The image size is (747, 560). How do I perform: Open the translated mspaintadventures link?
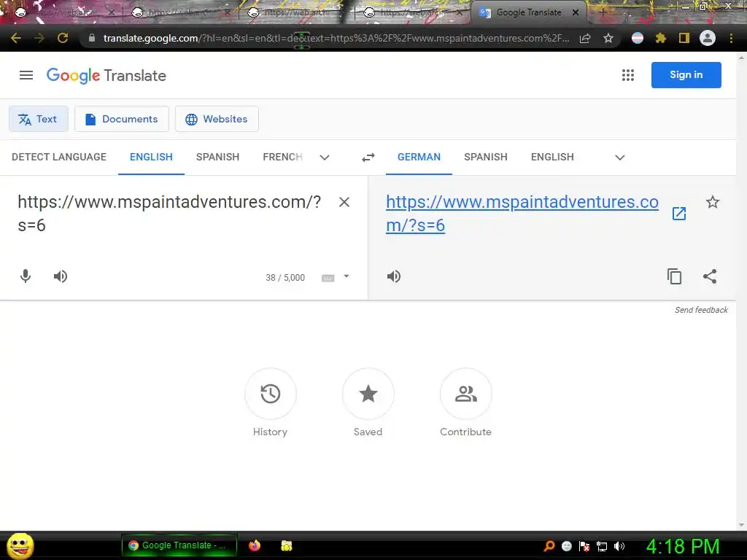pyautogui.click(x=522, y=214)
